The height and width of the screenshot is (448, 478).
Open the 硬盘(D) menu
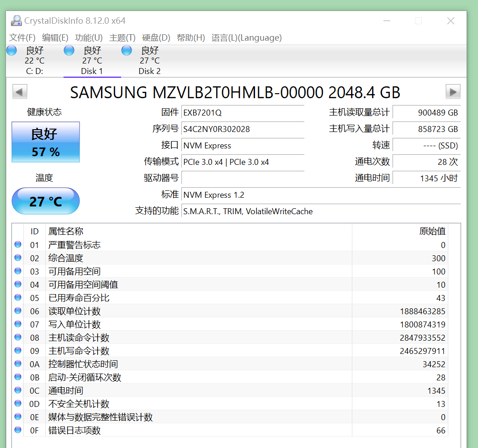[x=156, y=38]
